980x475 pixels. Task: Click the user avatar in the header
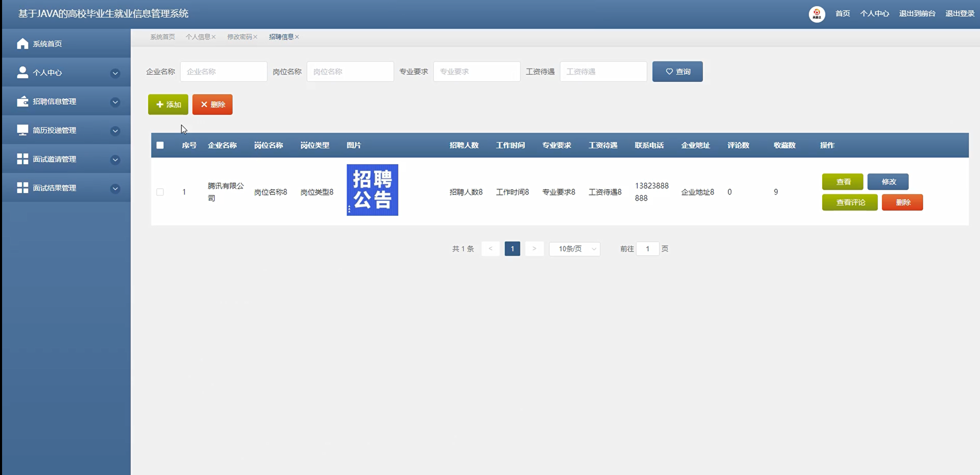point(817,14)
